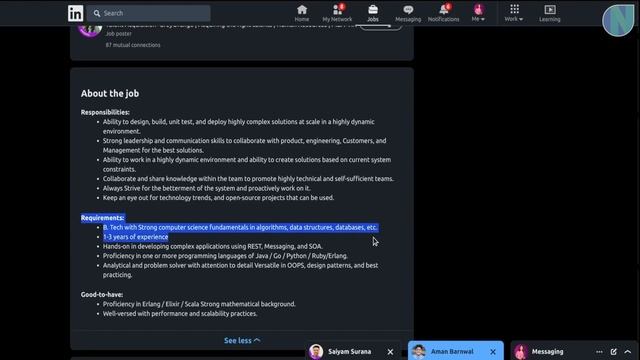Click the Always Strive for the betterment line
The height and width of the screenshot is (360, 640).
tap(207, 189)
